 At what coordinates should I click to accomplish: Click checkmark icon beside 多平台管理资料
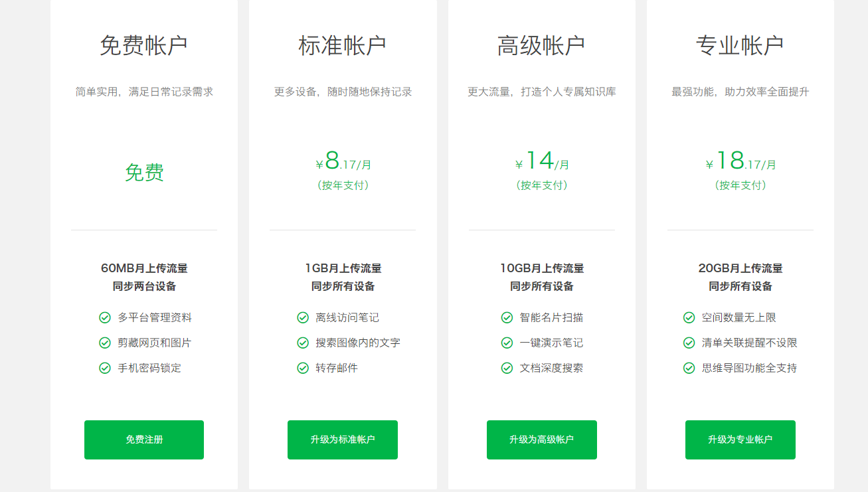pyautogui.click(x=105, y=317)
